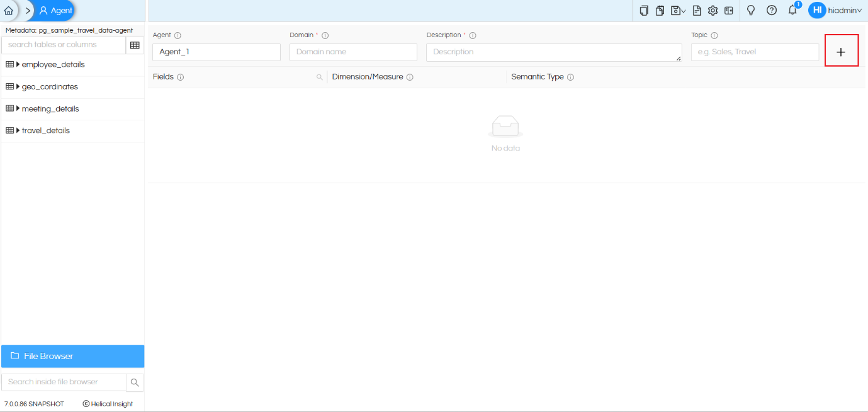This screenshot has height=412, width=868.
Task: Expand the geo_cordinates table
Action: click(18, 86)
